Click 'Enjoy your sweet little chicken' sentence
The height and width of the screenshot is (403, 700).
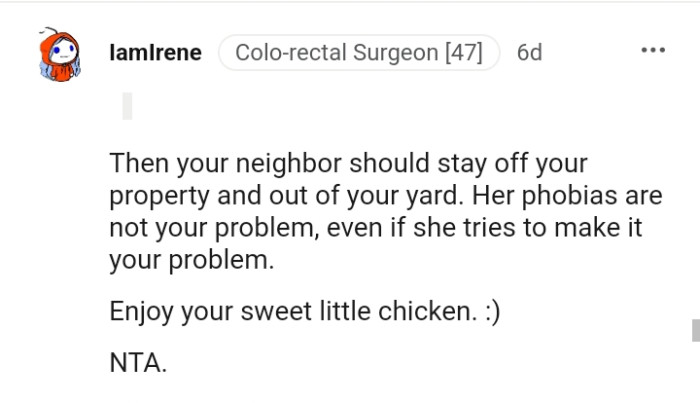(289, 311)
